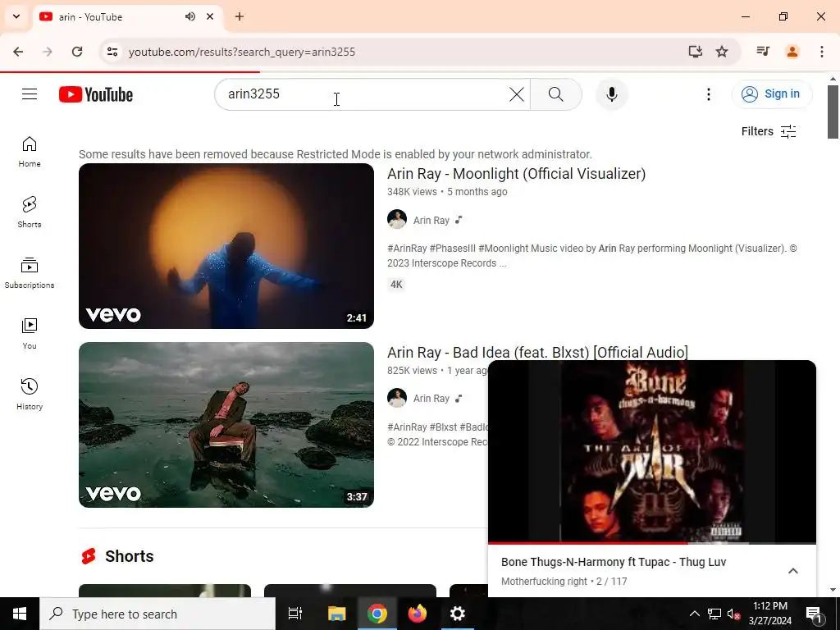840x630 pixels.
Task: Go to Home in the sidebar
Action: 30,152
